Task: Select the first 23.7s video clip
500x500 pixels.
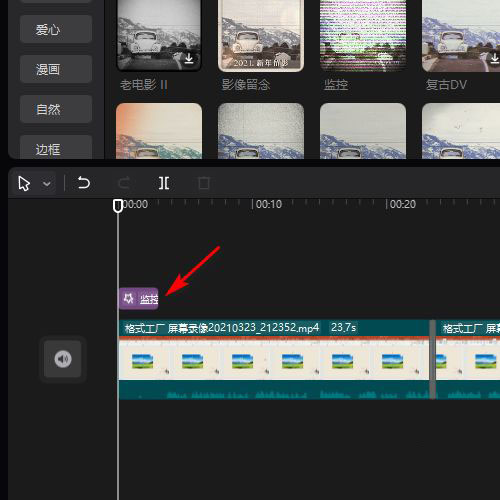Action: 274,359
